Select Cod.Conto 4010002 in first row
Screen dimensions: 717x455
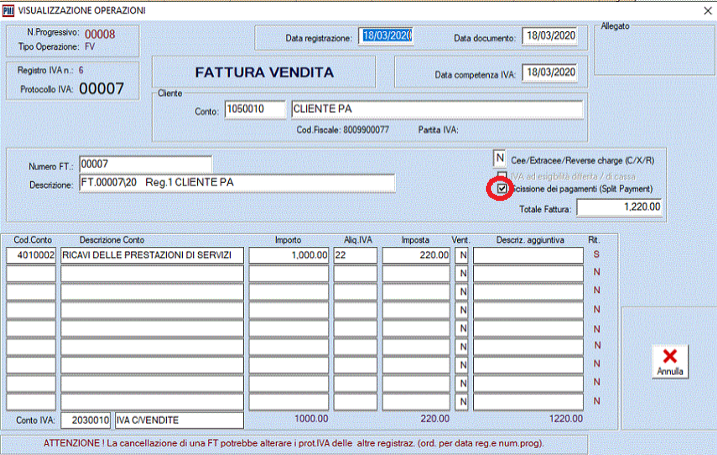31,256
